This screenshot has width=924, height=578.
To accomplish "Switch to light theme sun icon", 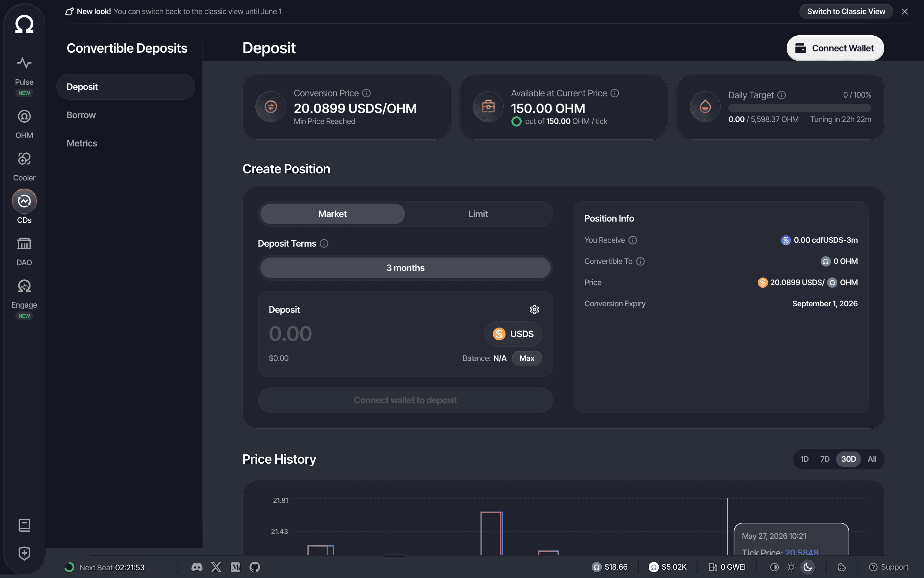I will click(791, 567).
